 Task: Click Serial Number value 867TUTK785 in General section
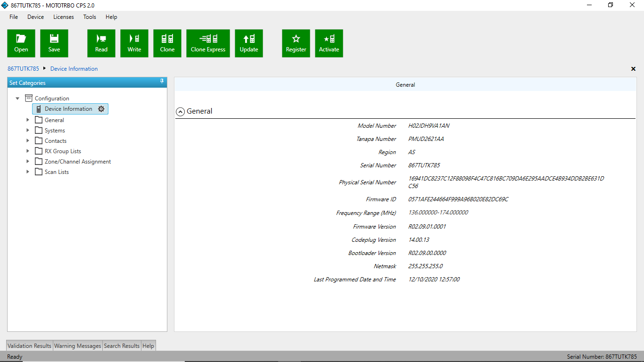[x=424, y=165]
